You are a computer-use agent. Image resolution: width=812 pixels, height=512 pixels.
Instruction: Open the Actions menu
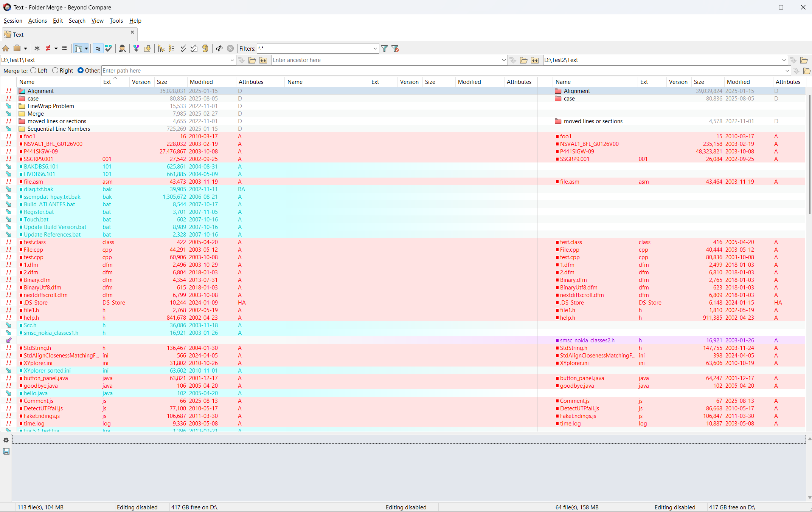coord(37,21)
